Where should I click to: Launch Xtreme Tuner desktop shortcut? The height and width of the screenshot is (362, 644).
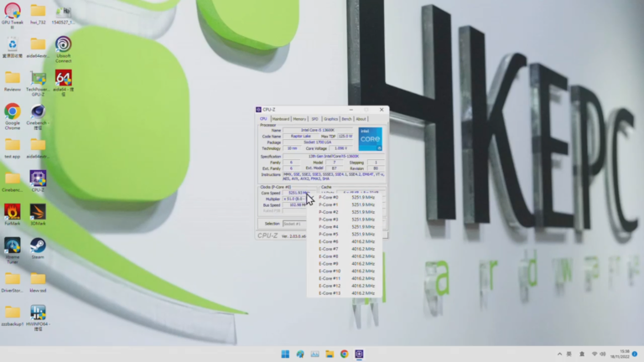[x=13, y=251]
